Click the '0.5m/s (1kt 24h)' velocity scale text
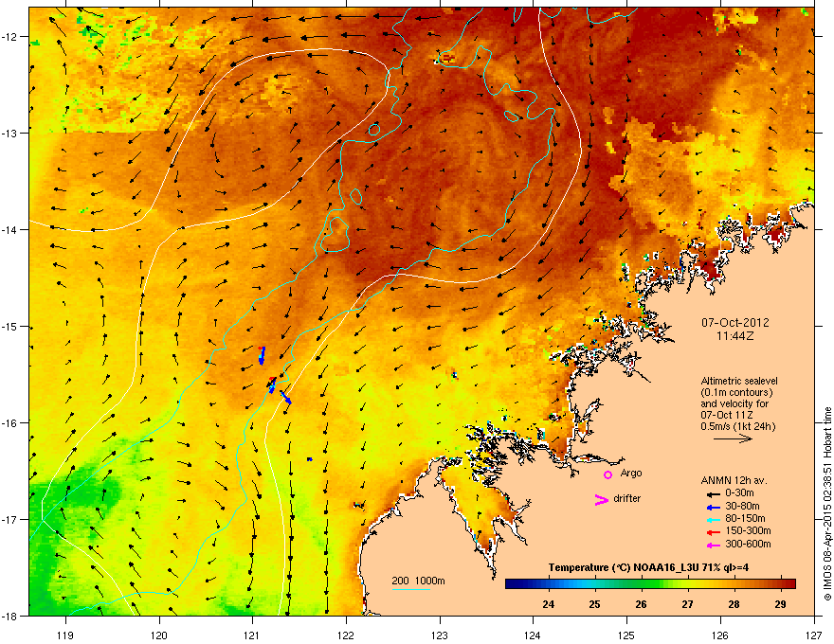 pos(737,426)
